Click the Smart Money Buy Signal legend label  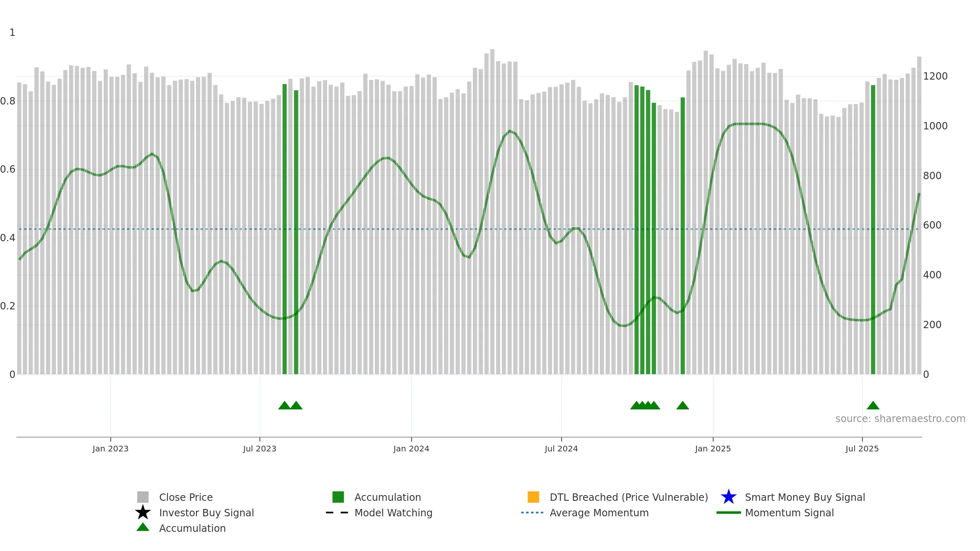click(x=805, y=497)
